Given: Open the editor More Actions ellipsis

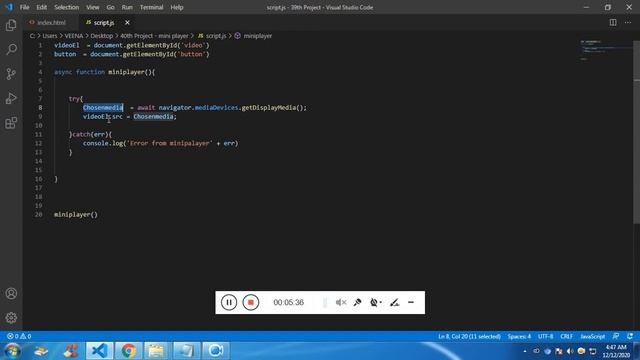Looking at the screenshot, I should click(x=628, y=22).
